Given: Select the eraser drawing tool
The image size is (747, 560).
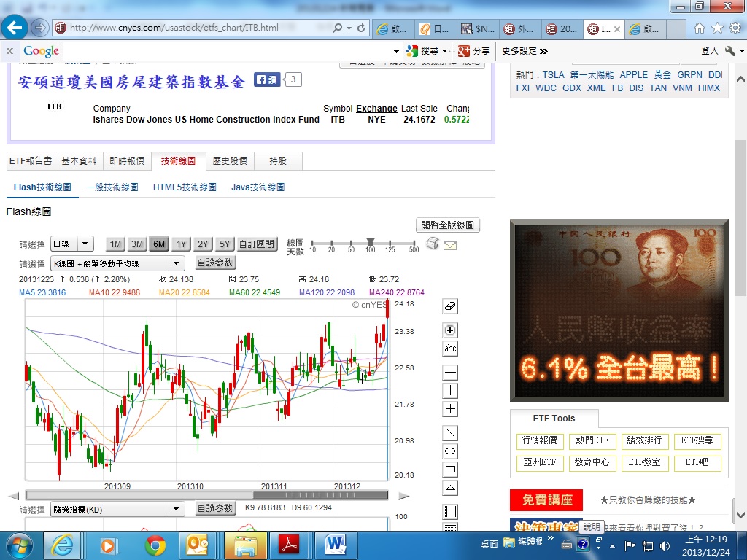Looking at the screenshot, I should 450,306.
